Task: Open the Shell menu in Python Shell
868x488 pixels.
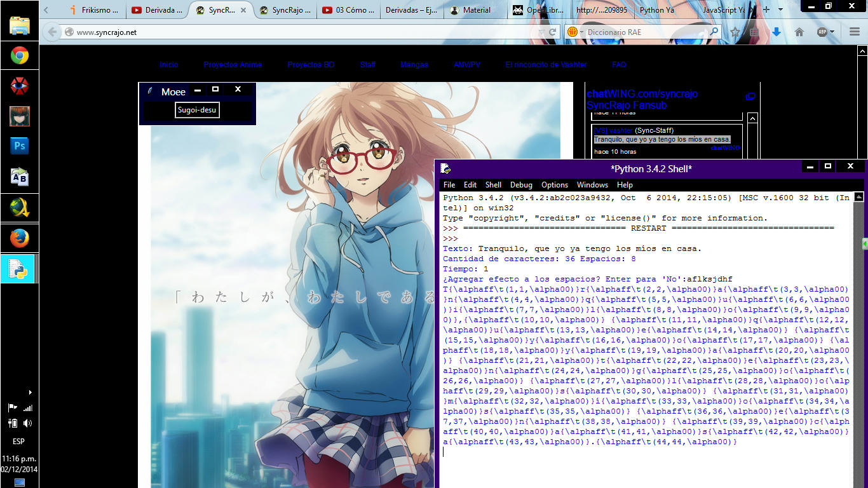Action: pos(494,185)
